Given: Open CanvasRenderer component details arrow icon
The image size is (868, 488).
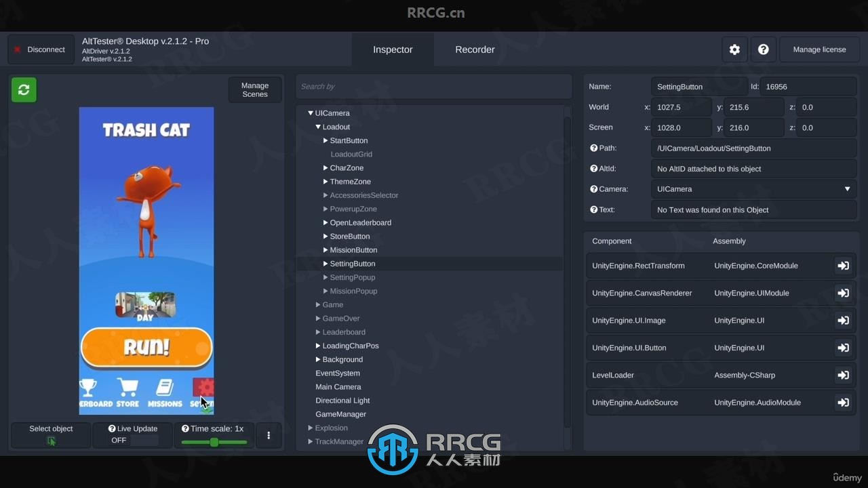Looking at the screenshot, I should (843, 293).
